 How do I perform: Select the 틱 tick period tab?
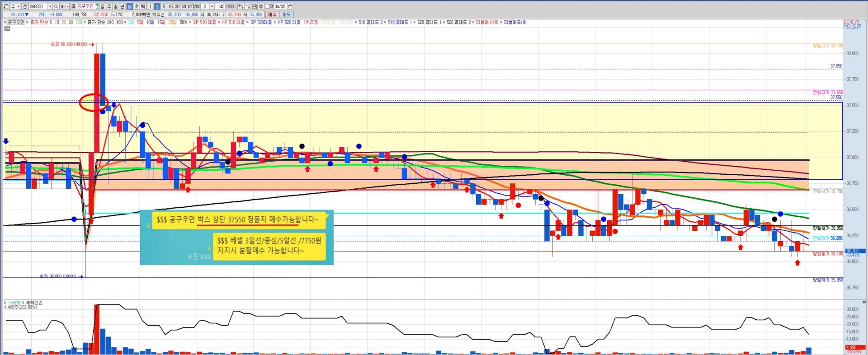(143, 6)
